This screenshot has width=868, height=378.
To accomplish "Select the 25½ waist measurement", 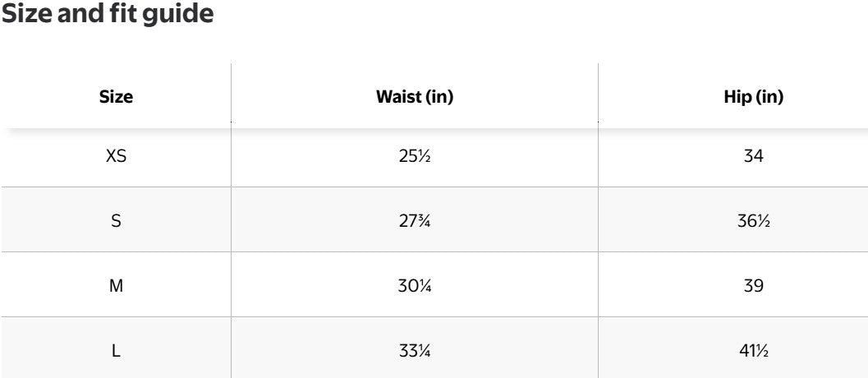I will click(x=414, y=155).
